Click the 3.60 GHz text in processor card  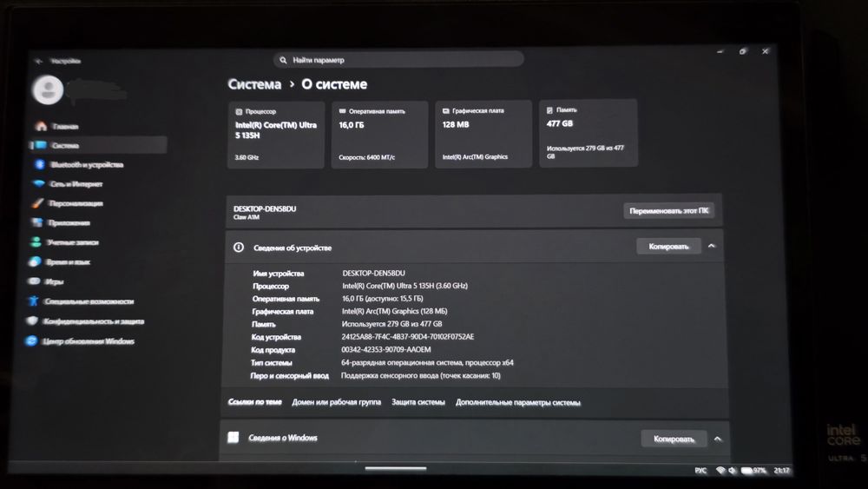[247, 157]
